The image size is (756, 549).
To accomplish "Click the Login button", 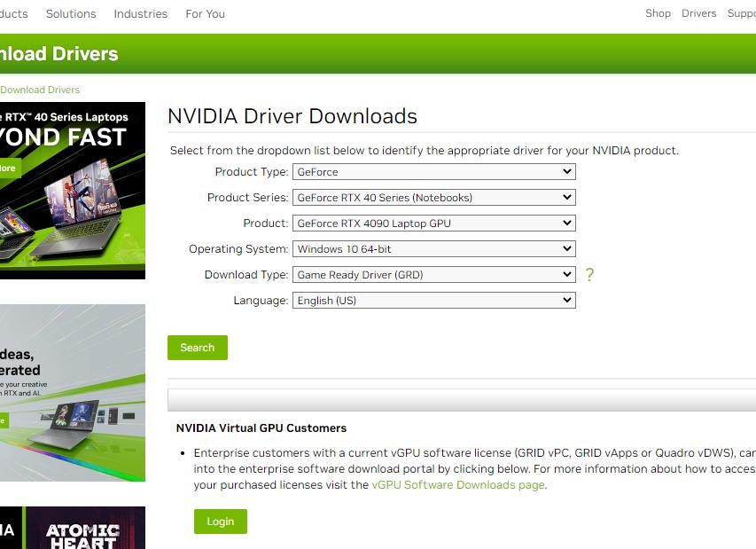I will pos(221,522).
